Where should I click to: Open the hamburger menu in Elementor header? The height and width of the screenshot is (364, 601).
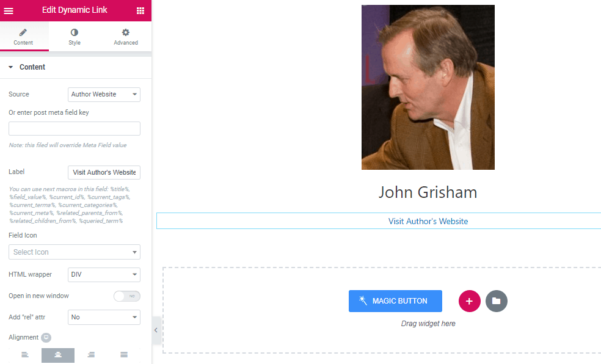[9, 10]
